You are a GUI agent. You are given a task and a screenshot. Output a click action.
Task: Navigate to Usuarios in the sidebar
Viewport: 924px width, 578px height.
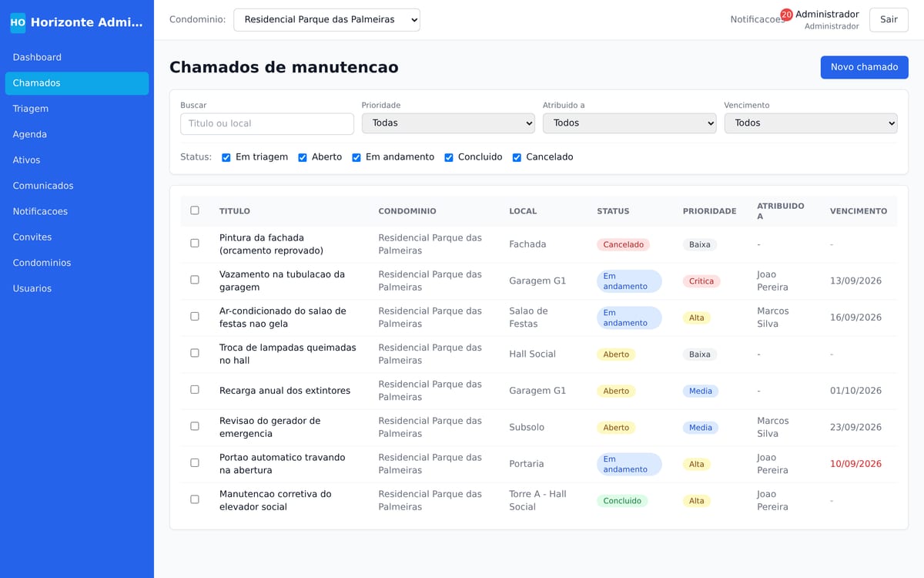(77, 289)
